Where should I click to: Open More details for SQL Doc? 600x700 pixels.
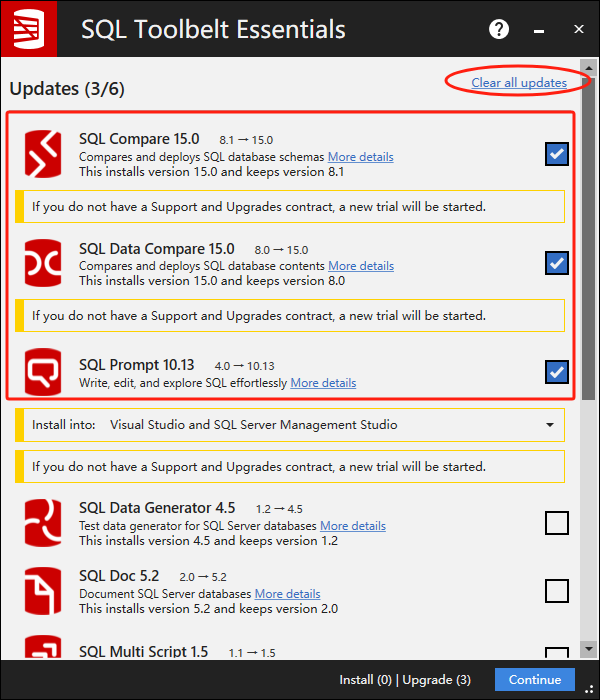coord(288,594)
